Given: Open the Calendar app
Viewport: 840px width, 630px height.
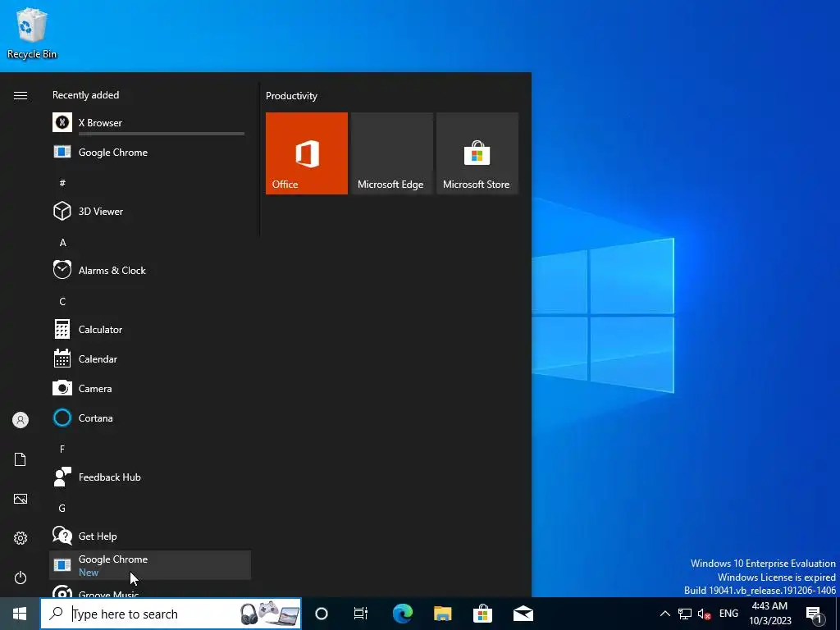Looking at the screenshot, I should pyautogui.click(x=149, y=359).
